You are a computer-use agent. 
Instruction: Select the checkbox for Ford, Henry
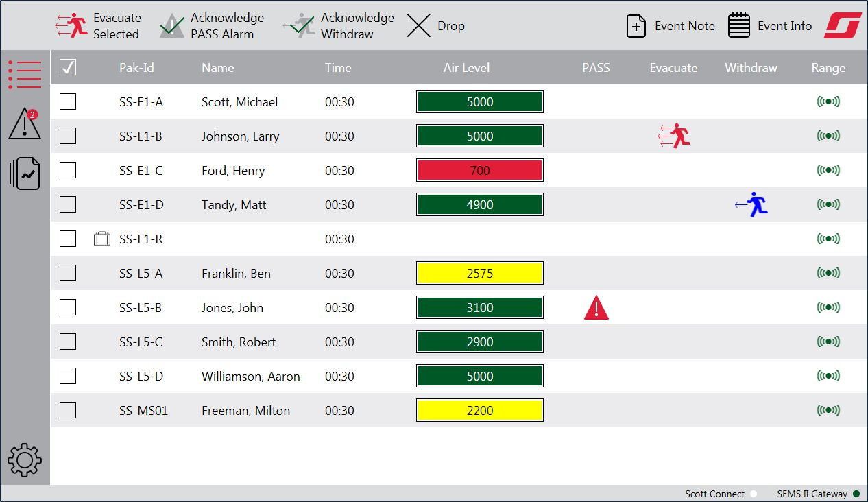pos(67,170)
